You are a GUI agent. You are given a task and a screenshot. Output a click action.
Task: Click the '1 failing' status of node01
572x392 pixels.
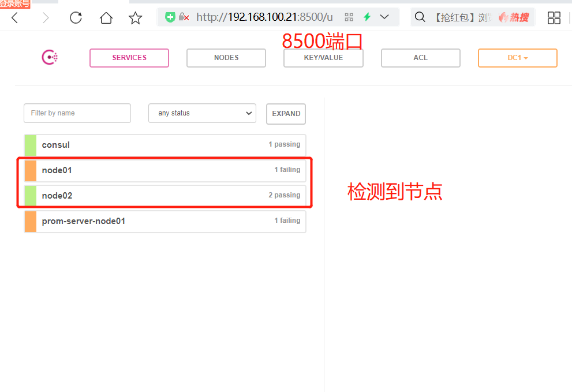[x=287, y=170]
